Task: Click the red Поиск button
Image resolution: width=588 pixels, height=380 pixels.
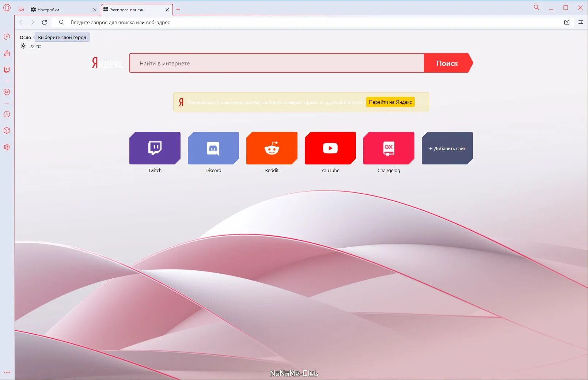Action: 448,63
